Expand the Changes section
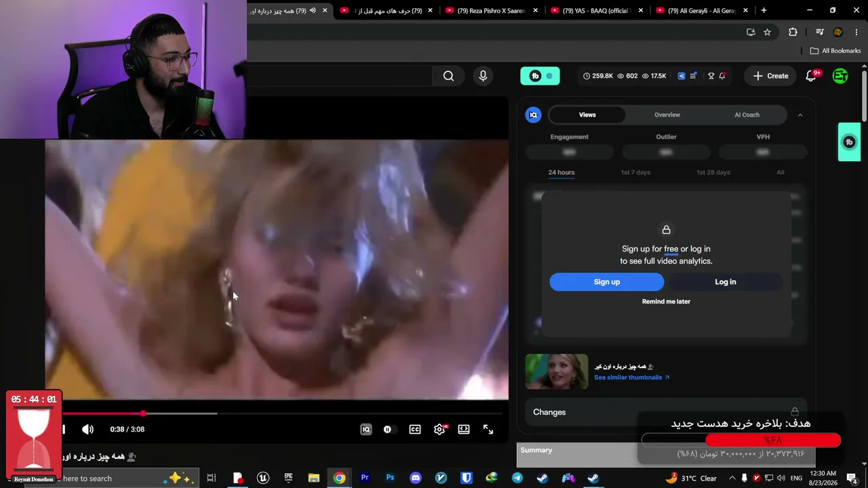Viewport: 868px width, 488px height. pyautogui.click(x=665, y=412)
